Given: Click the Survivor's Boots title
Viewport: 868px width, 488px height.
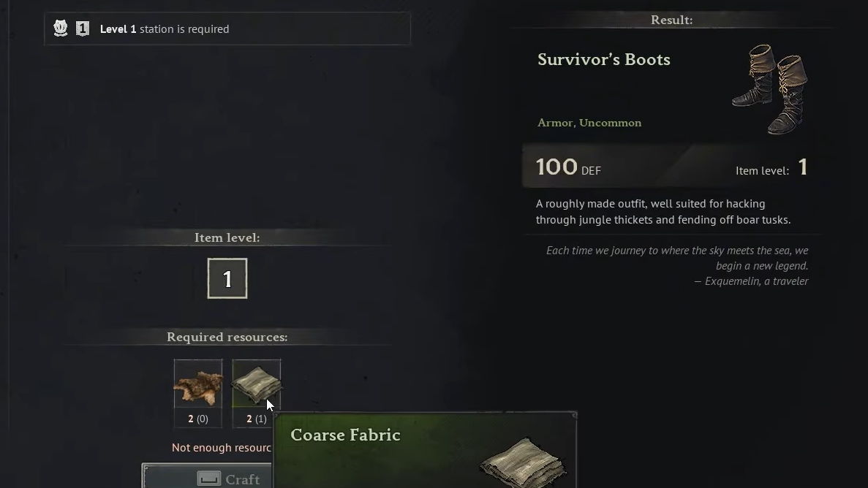Looking at the screenshot, I should [x=604, y=60].
